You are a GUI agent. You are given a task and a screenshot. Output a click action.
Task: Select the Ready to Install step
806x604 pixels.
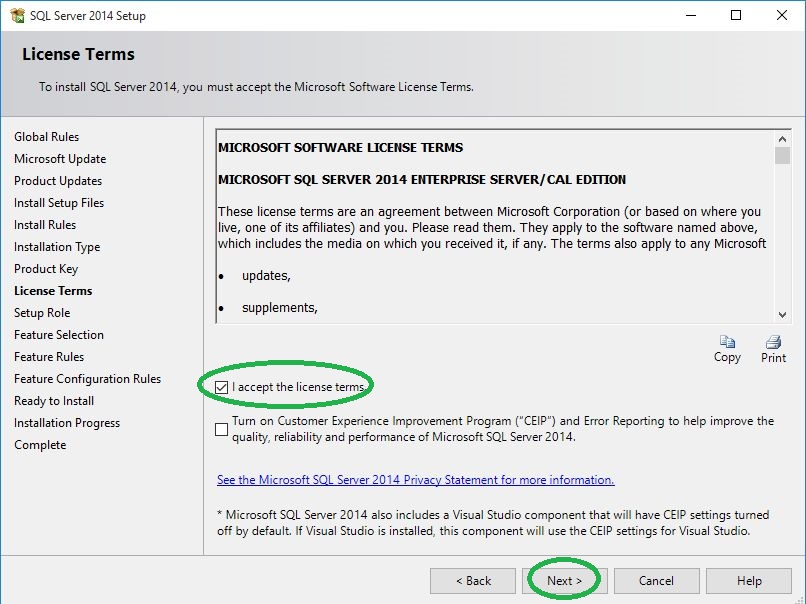pyautogui.click(x=54, y=401)
